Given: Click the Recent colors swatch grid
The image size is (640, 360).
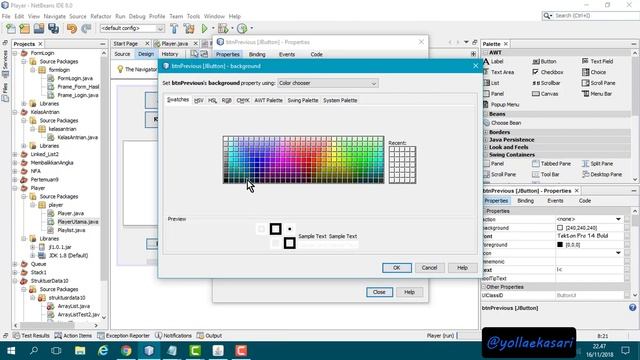Looking at the screenshot, I should [x=402, y=165].
